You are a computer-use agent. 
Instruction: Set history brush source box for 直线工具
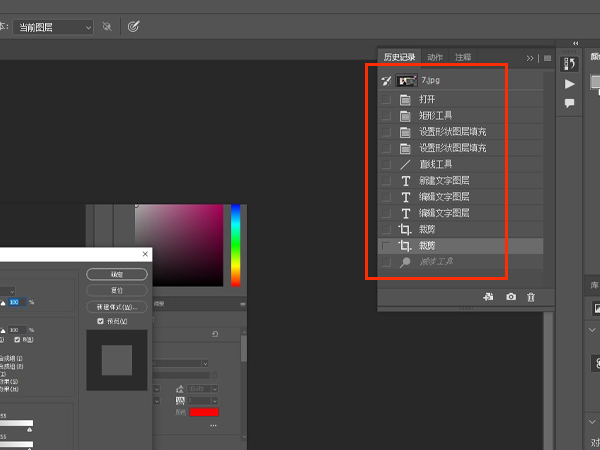[386, 165]
